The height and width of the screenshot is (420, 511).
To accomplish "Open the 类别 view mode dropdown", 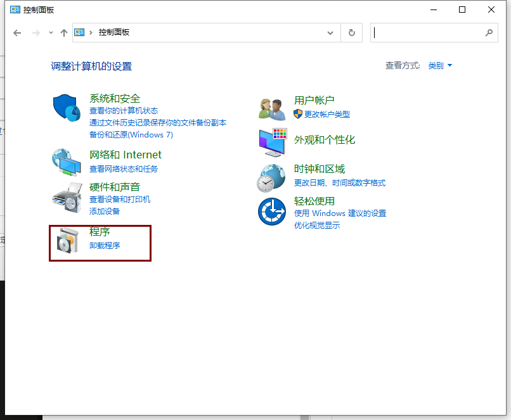I will pos(440,66).
